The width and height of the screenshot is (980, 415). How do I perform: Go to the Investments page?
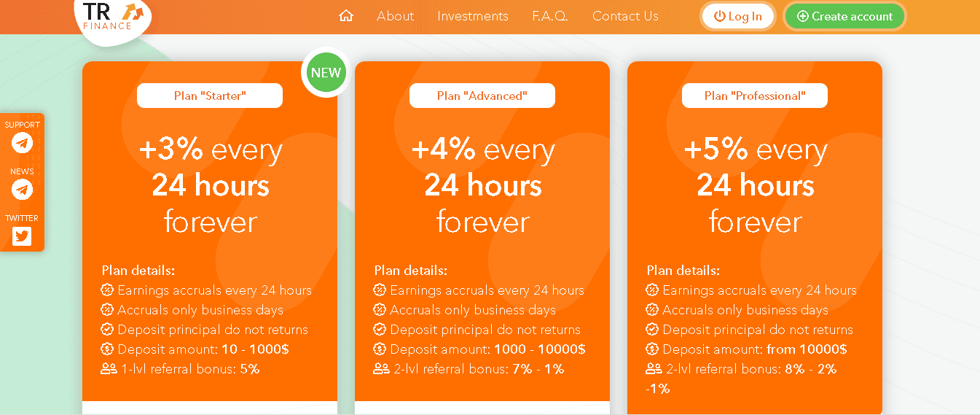pos(473,16)
